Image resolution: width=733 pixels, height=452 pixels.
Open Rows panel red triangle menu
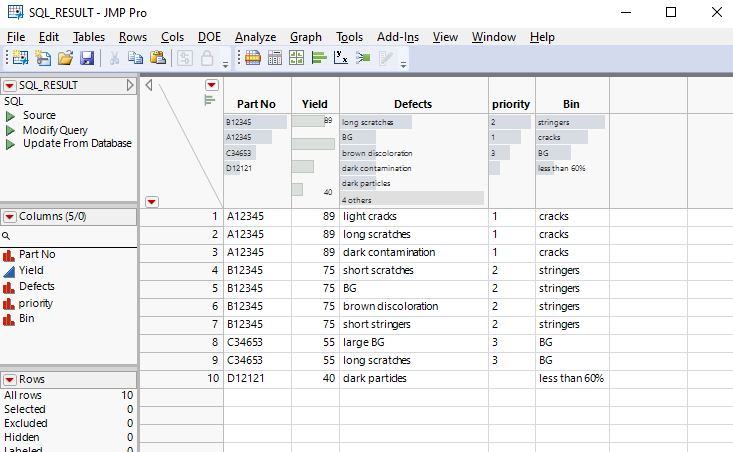[x=9, y=380]
